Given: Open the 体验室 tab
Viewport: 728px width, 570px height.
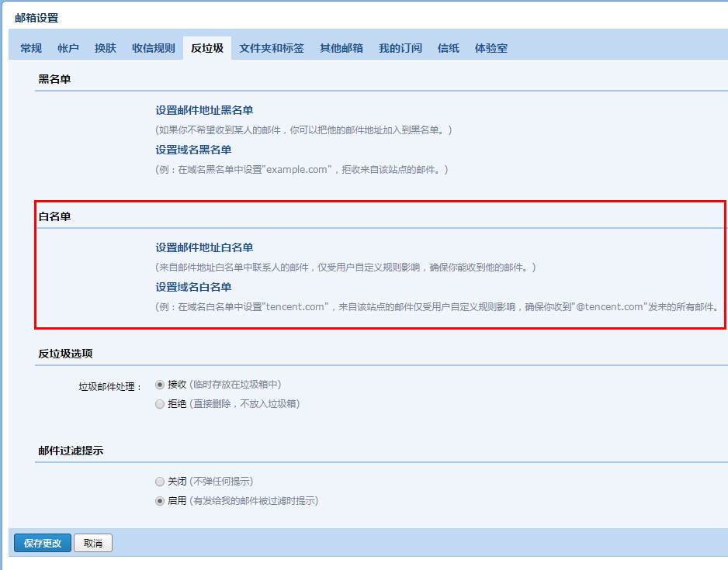Looking at the screenshot, I should 491,48.
